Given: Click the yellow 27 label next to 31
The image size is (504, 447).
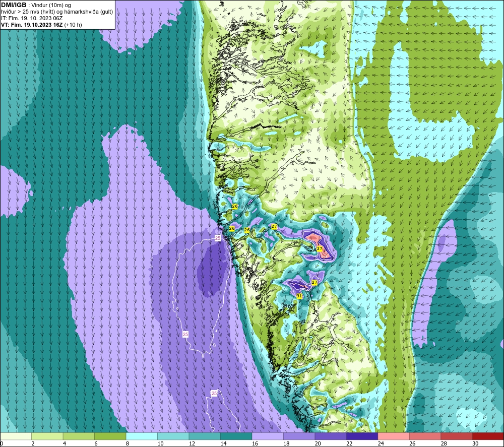Looking at the screenshot, I should click(314, 282).
